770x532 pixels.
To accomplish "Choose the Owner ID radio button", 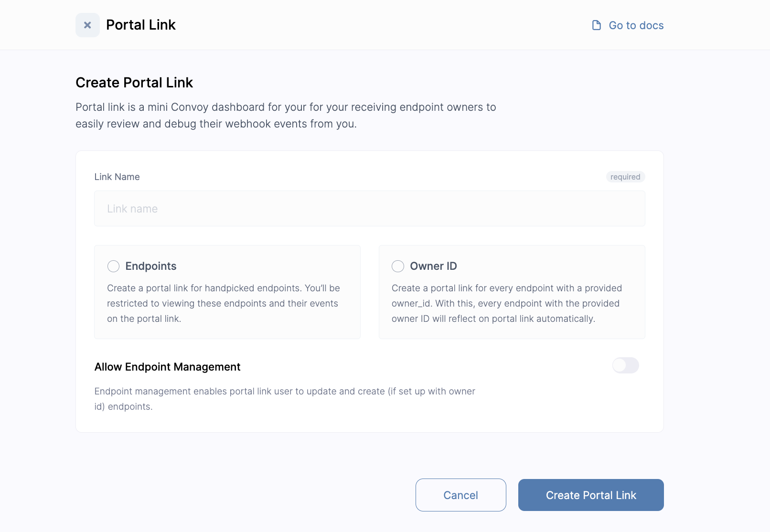I will [x=398, y=266].
